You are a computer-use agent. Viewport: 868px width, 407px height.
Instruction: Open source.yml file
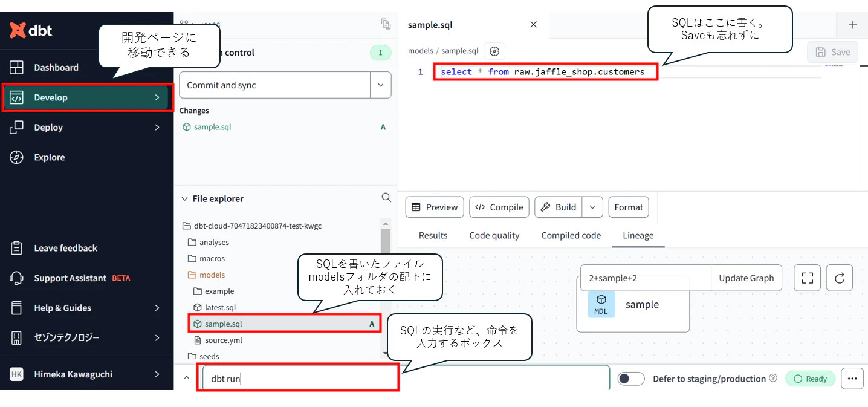point(223,340)
